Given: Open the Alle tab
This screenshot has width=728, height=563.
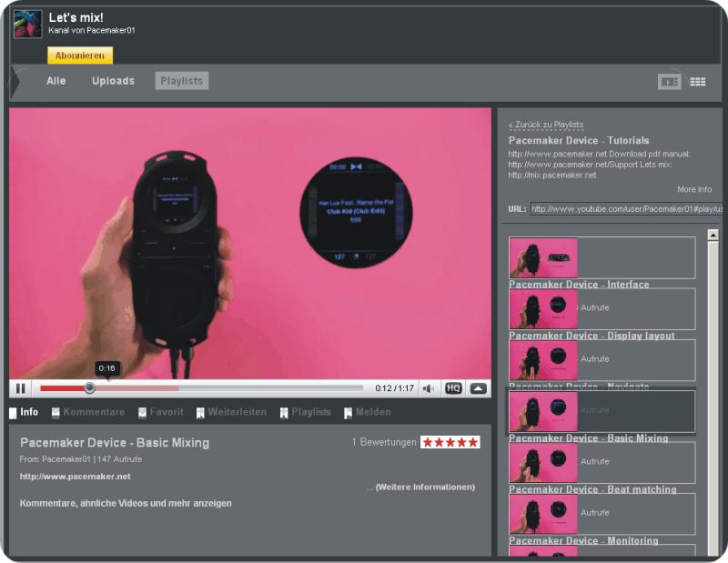Looking at the screenshot, I should [56, 81].
